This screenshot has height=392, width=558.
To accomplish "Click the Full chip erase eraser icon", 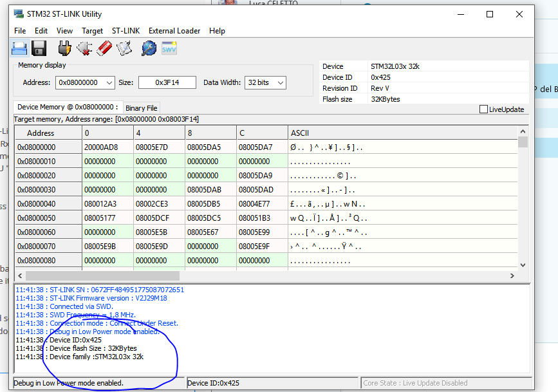I will point(104,48).
